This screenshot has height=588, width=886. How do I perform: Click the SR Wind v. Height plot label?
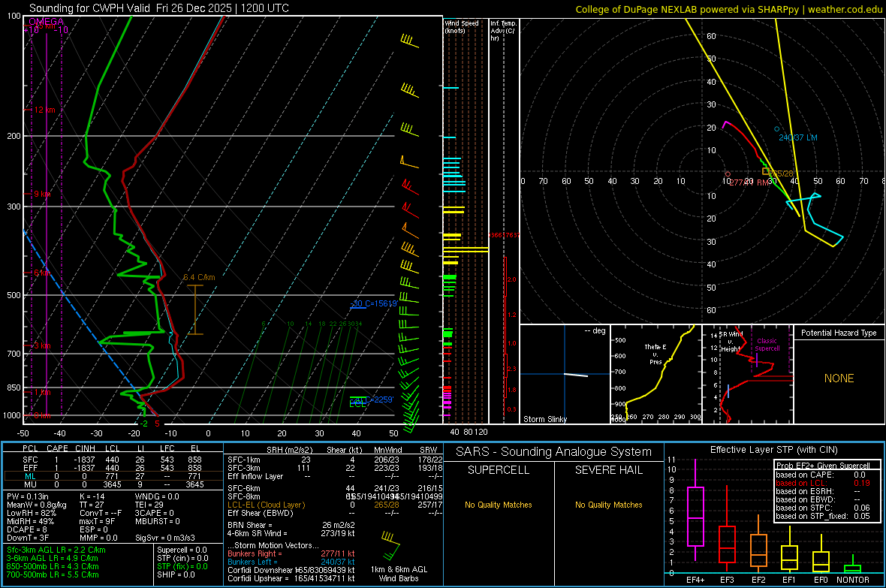[731, 342]
